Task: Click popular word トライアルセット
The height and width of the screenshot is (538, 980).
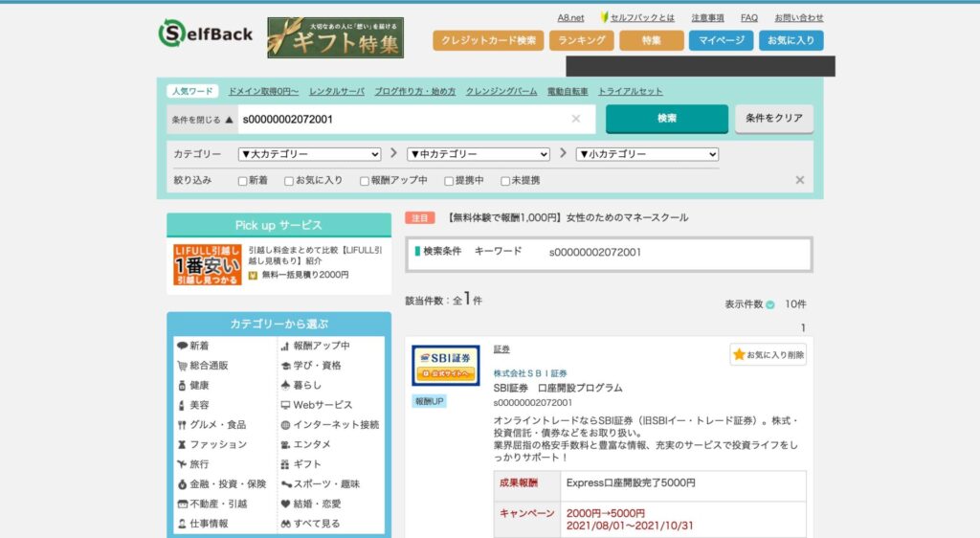Action: point(630,91)
